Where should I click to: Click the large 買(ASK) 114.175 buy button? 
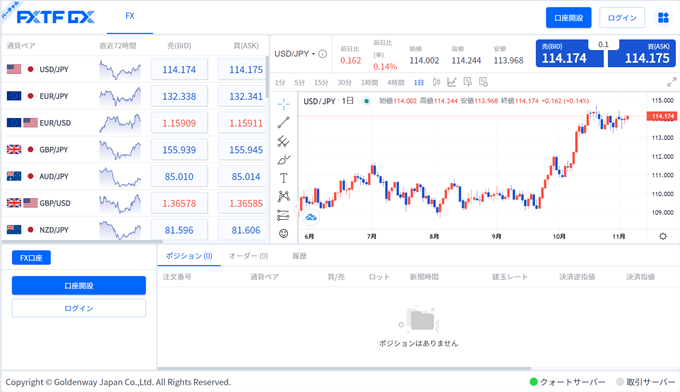[x=642, y=53]
